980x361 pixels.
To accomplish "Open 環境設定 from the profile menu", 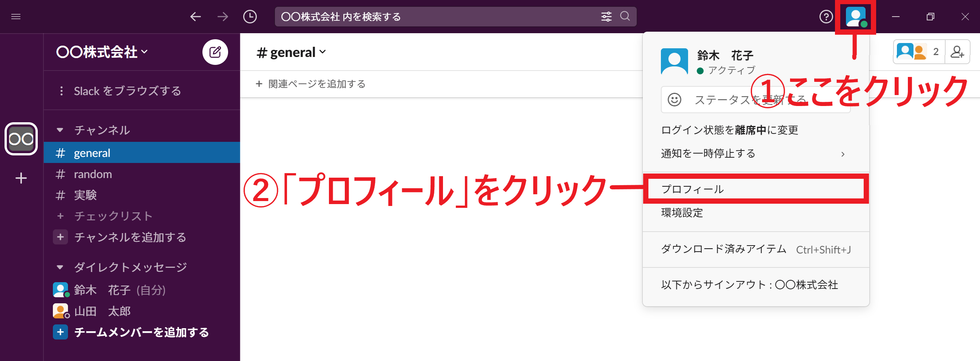I will click(682, 213).
